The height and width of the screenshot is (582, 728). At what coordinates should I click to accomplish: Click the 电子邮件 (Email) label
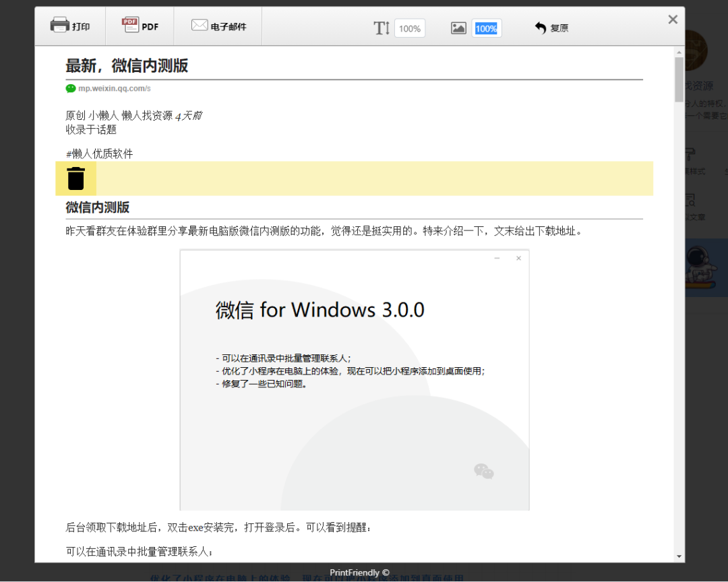point(229,27)
